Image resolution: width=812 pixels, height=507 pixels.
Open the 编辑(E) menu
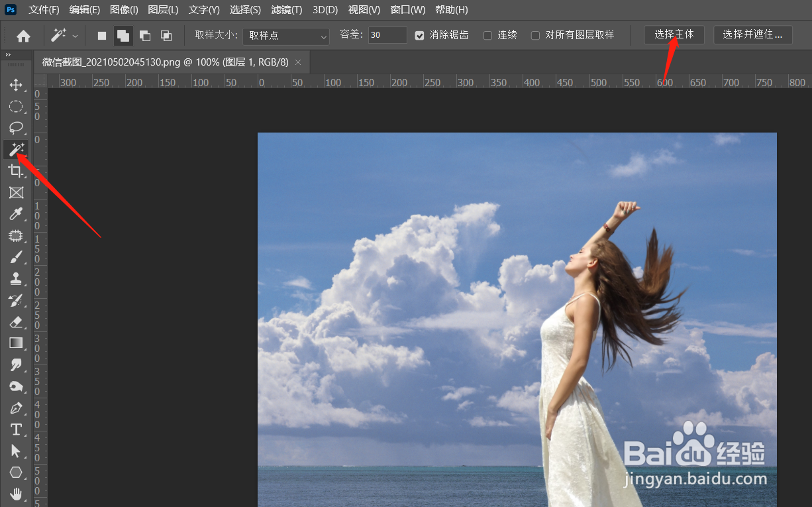[85, 10]
